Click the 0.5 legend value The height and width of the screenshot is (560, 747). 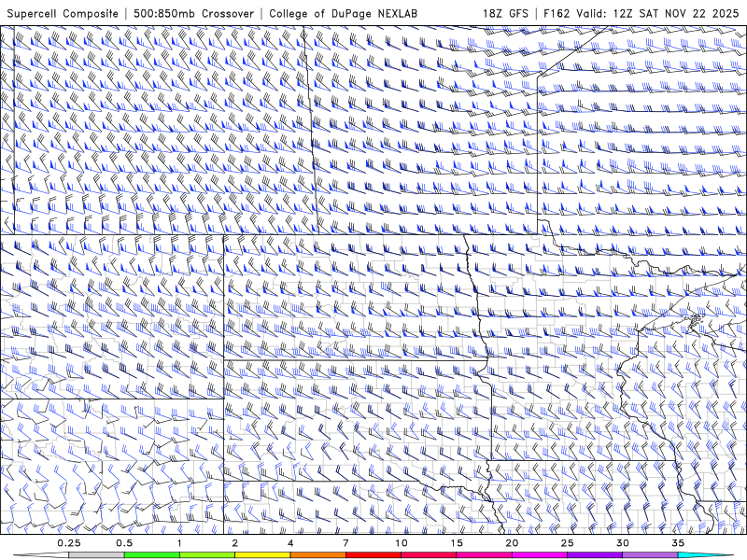pyautogui.click(x=124, y=543)
